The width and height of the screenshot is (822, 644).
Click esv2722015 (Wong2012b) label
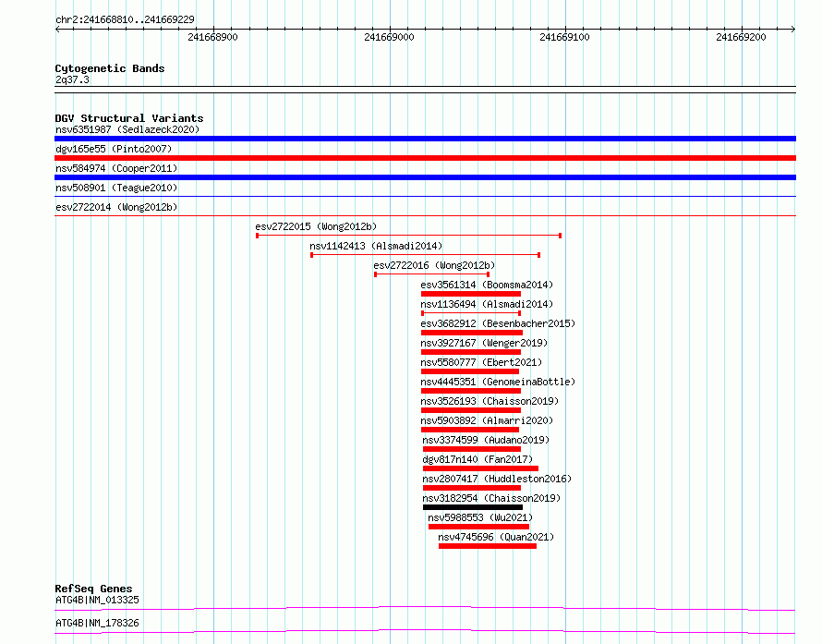click(x=316, y=226)
